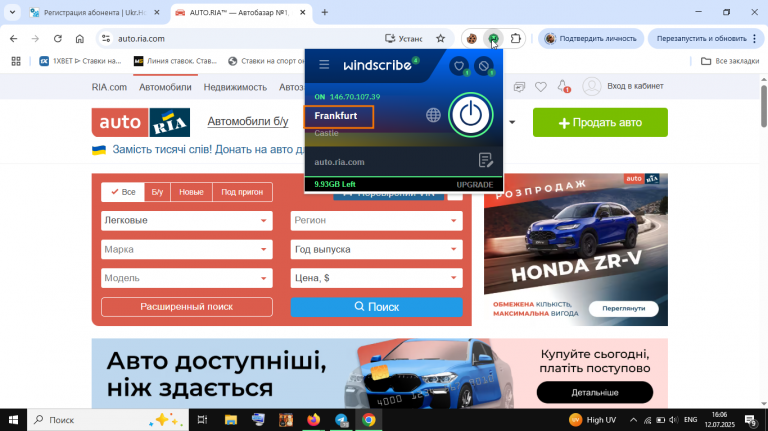Click the Windscribe extension toolbar icon
This screenshot has width=768, height=431.
coord(493,39)
